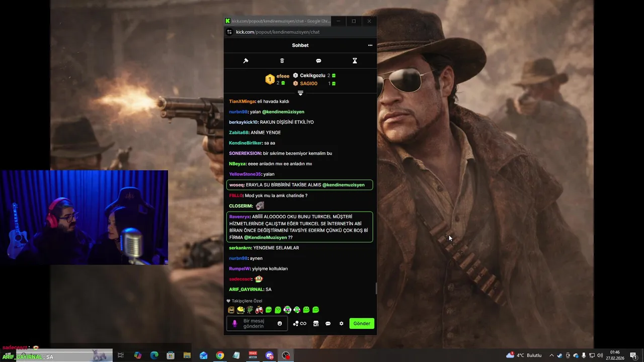Select SAGI00 in the gifter leaderboard

coord(308,83)
